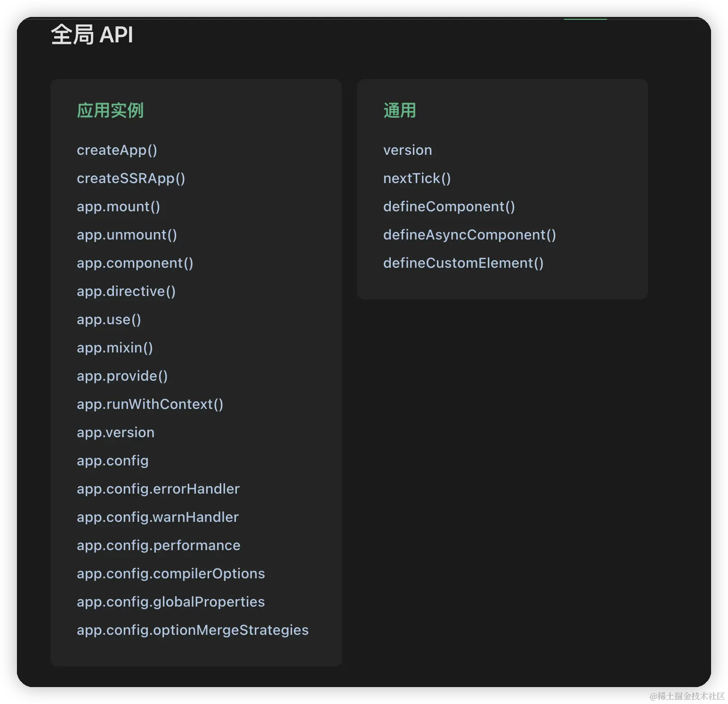Screen dimensions: 728x704
Task: Navigate to app.provide() docs
Action: tap(122, 376)
